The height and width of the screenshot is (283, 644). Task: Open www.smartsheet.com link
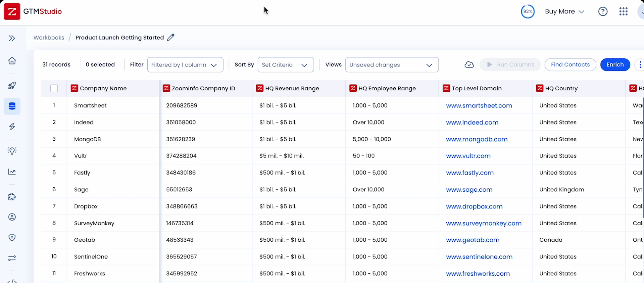(479, 105)
